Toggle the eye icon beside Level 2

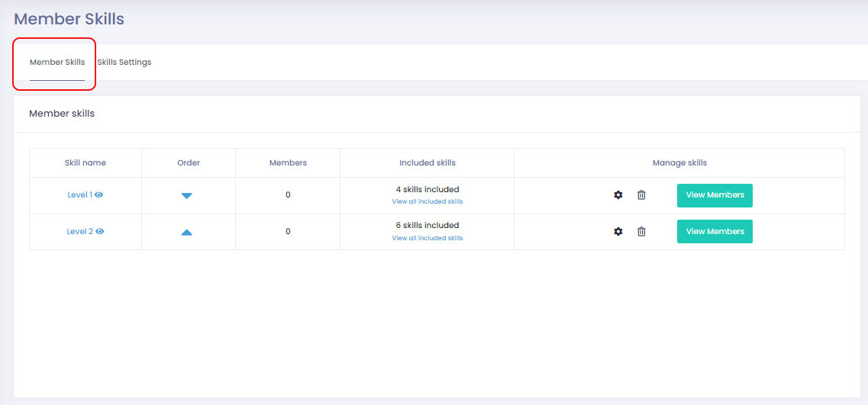pyautogui.click(x=100, y=232)
